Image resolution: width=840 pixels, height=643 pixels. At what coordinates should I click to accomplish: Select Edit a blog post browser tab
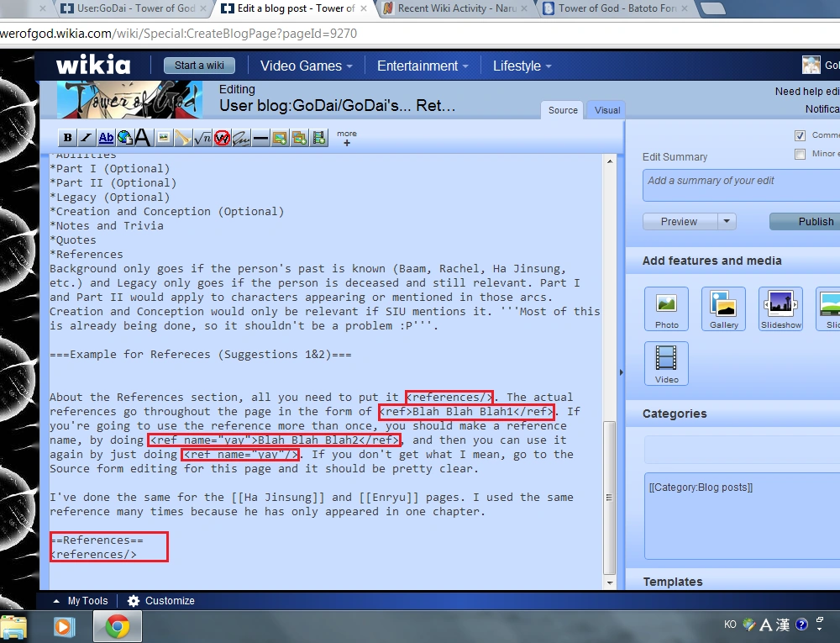pos(295,8)
